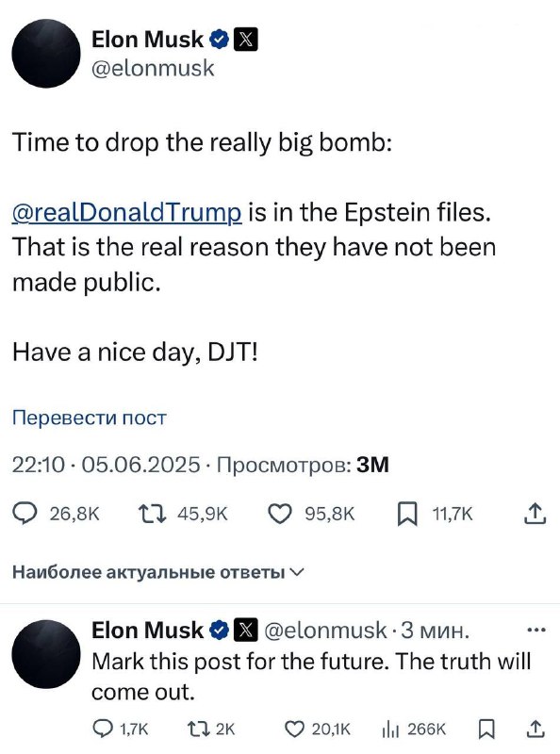
Task: Click Перевести пост to translate
Action: 89,418
